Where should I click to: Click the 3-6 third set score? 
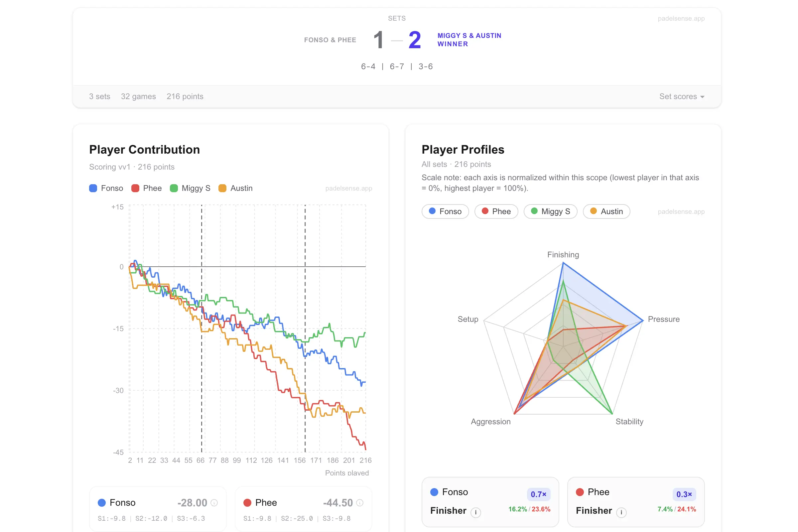pos(426,66)
